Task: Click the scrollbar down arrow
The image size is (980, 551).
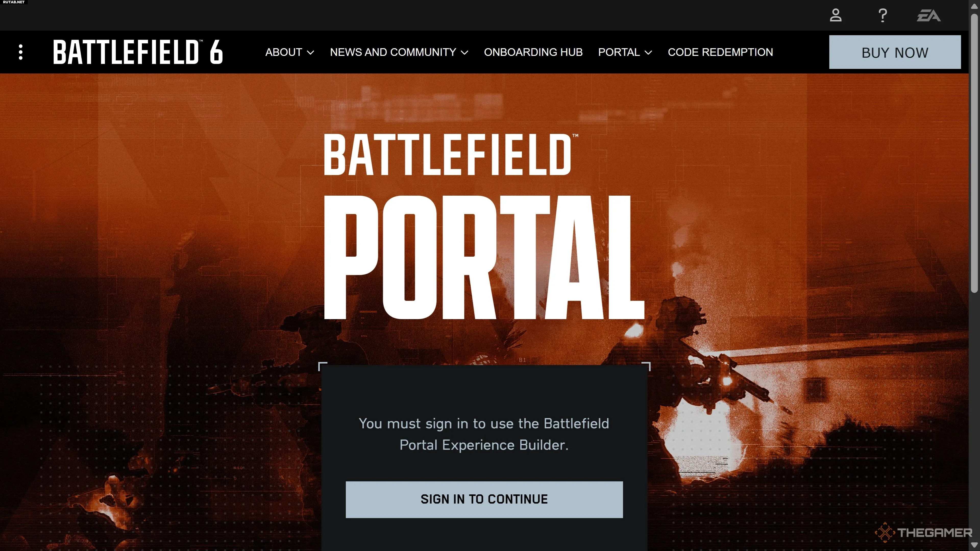Action: tap(974, 545)
